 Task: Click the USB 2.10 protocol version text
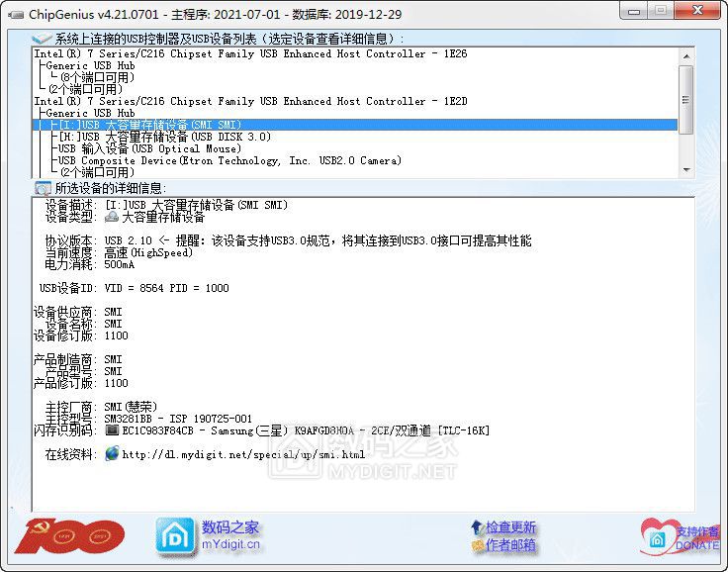(129, 240)
